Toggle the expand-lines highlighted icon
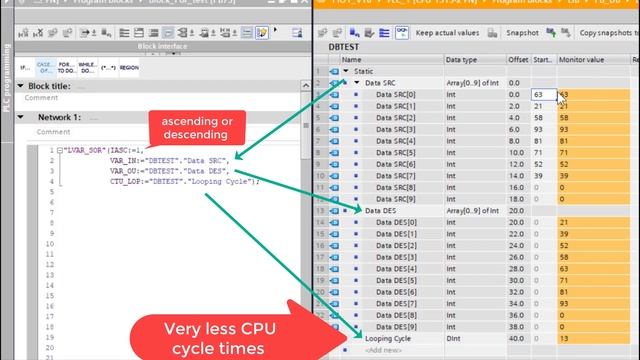Image resolution: width=640 pixels, height=360 pixels. coord(247,33)
